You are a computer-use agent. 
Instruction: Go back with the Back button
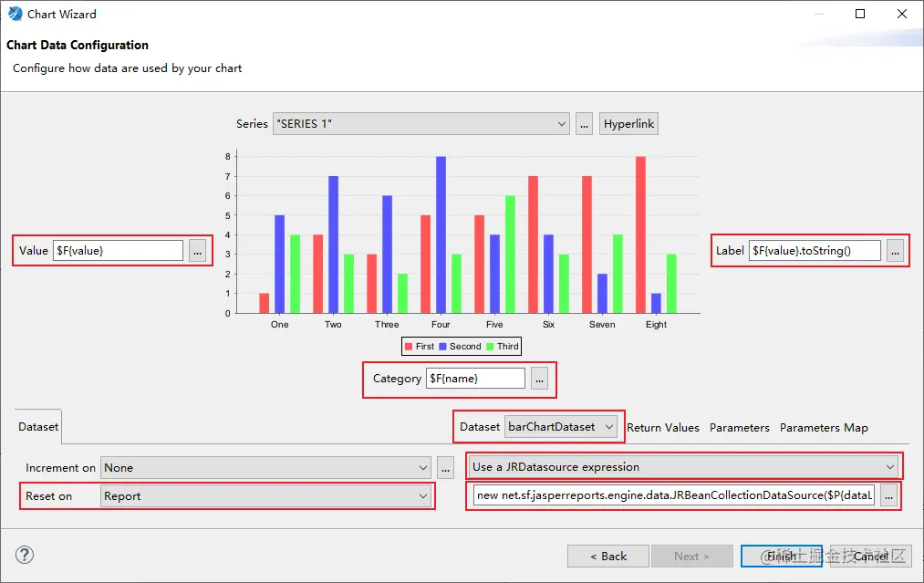608,556
